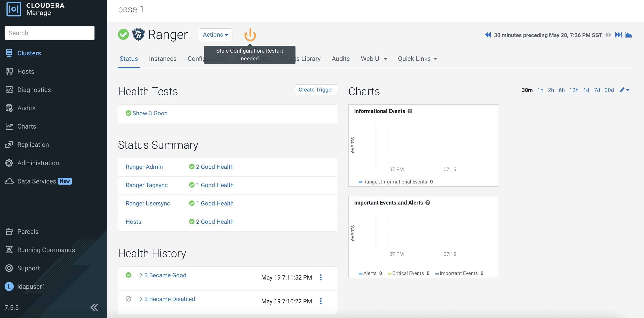Switch to the Instances tab
644x318 pixels.
(162, 59)
